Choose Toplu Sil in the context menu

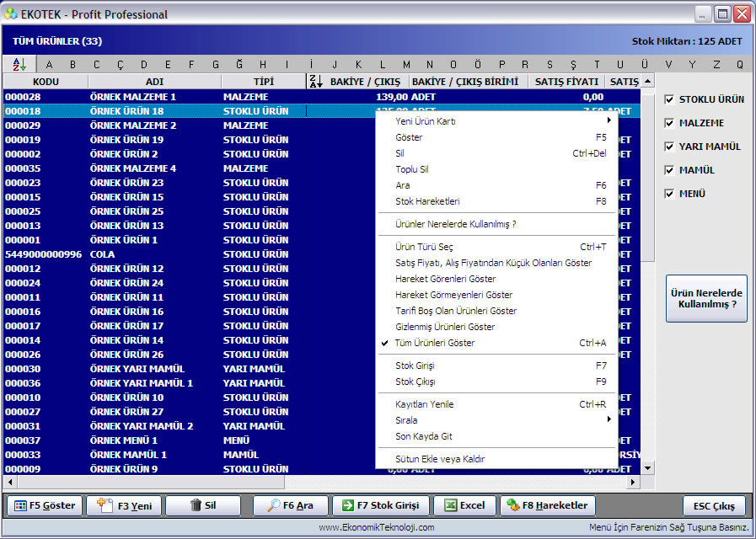click(x=496, y=169)
